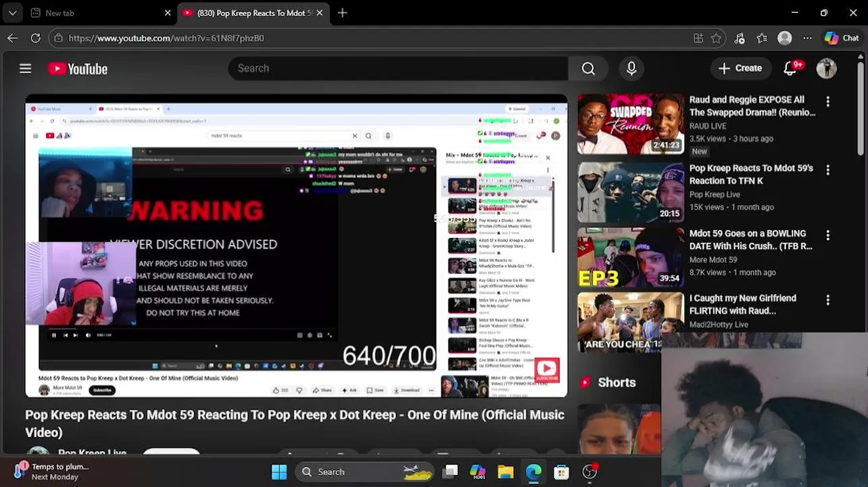Click the Shorts section heading

click(x=617, y=382)
